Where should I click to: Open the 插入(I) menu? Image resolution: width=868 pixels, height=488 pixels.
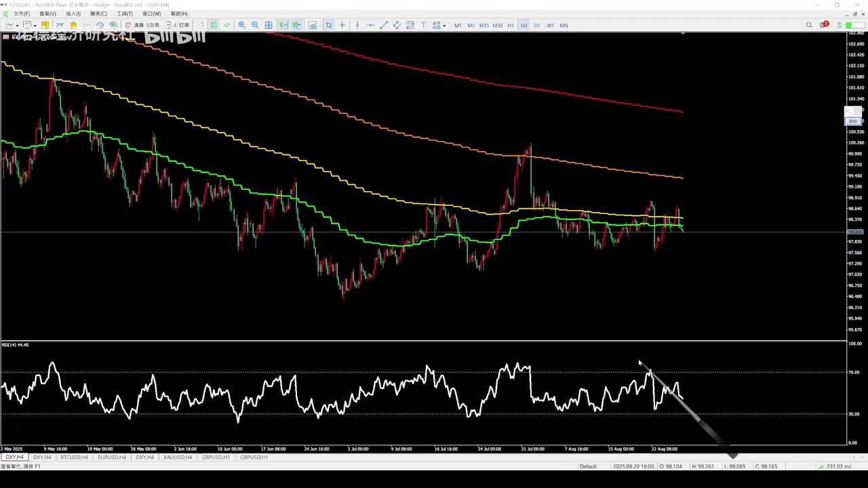coord(73,14)
